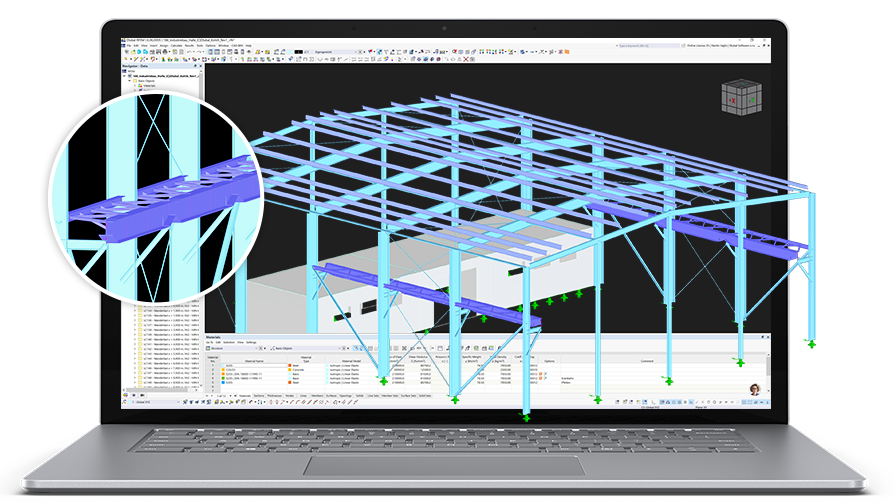Create a new model from toolbar
This screenshot has width=896, height=504.
pyautogui.click(x=126, y=52)
